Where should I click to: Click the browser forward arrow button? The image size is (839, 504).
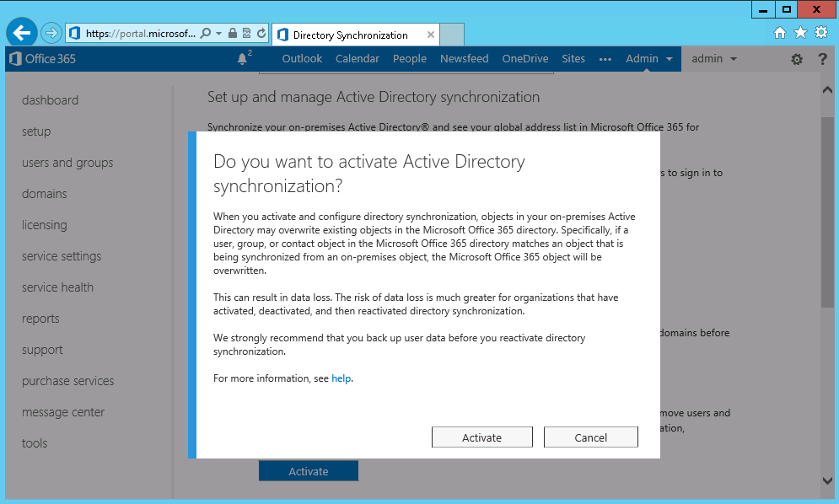pos(51,33)
